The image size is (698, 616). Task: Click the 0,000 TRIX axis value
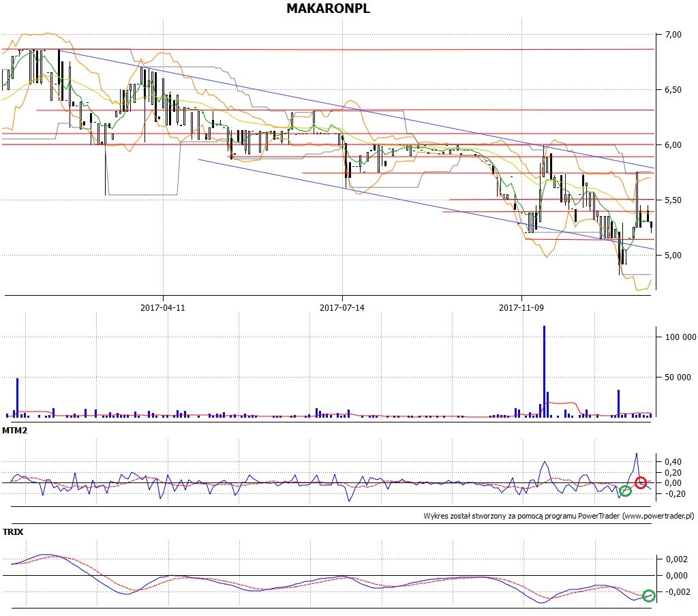pos(676,575)
